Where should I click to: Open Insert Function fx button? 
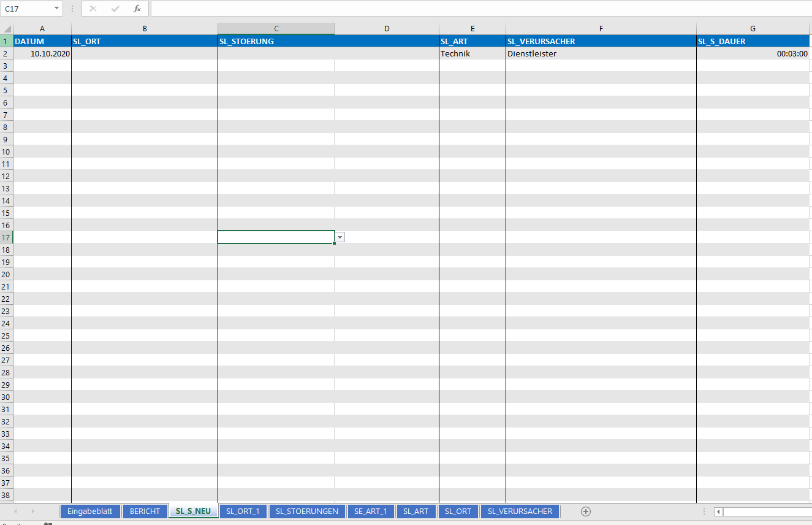pyautogui.click(x=137, y=9)
